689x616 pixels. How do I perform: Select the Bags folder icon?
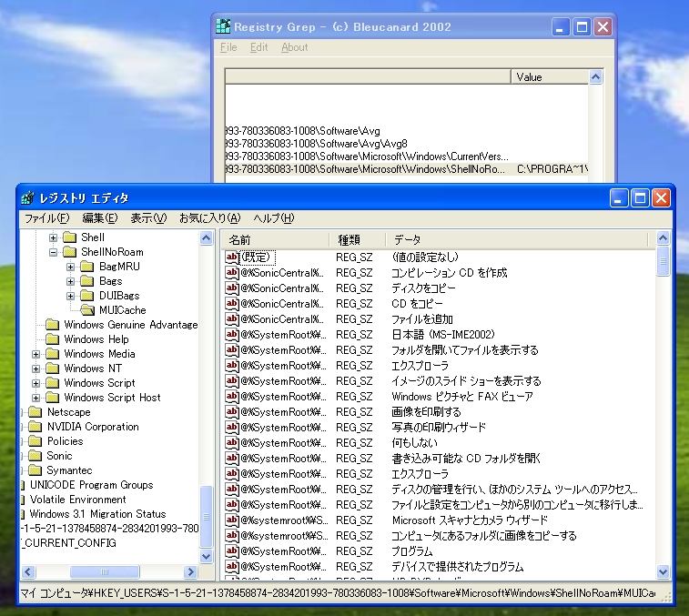[87, 281]
